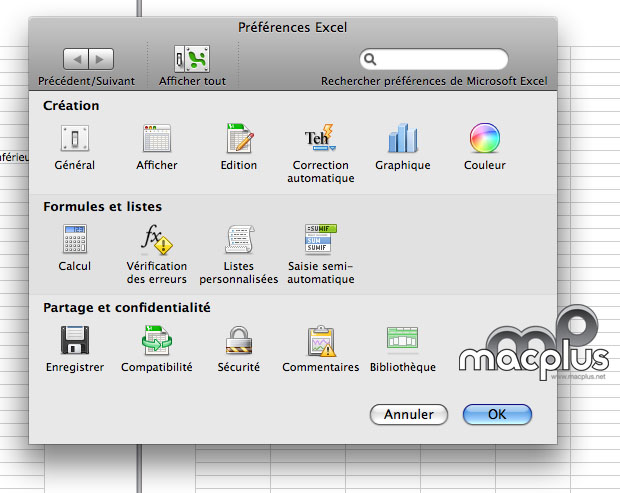
Task: Click the magnifier icon in search field
Action: [370, 59]
